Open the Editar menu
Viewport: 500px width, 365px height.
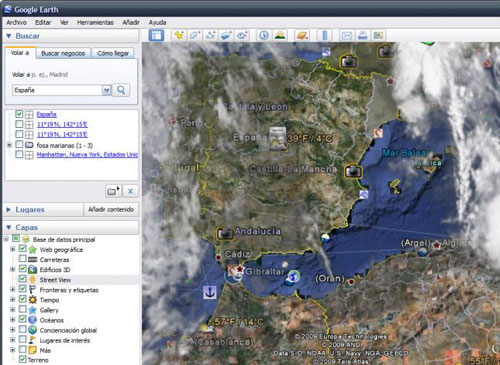43,22
